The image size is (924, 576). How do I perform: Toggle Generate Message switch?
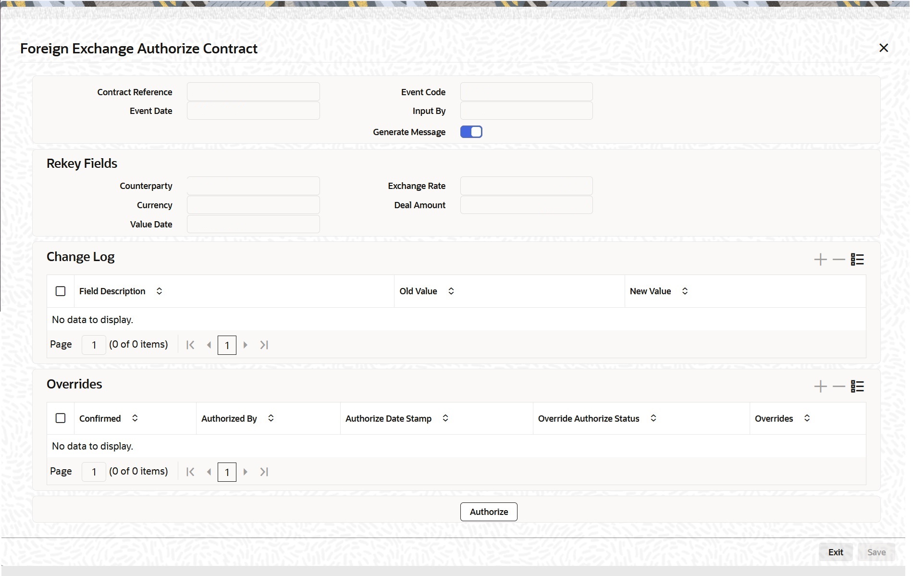tap(471, 132)
